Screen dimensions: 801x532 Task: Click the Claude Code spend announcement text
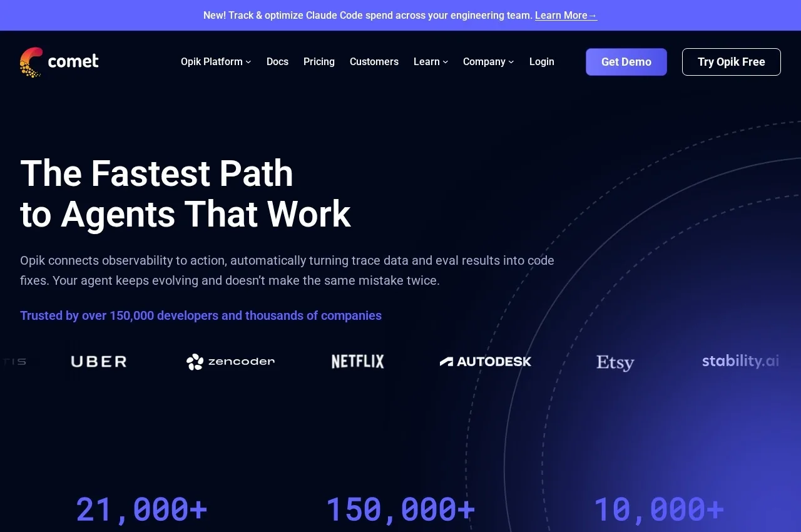tap(368, 15)
